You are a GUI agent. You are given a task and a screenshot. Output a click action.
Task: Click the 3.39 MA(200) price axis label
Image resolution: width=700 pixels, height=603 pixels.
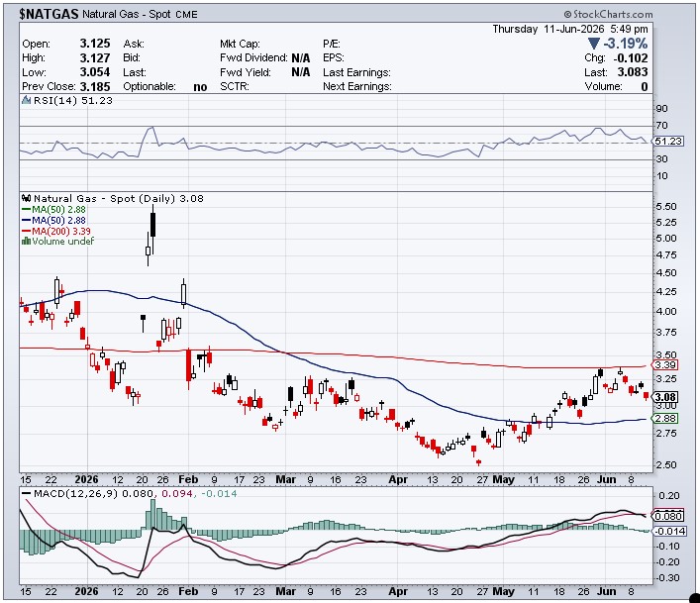point(665,364)
